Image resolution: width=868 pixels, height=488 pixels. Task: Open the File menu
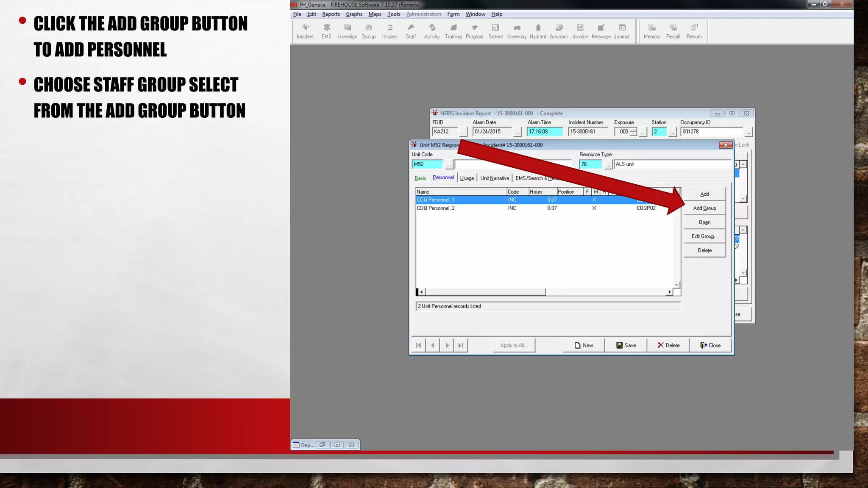tap(297, 14)
